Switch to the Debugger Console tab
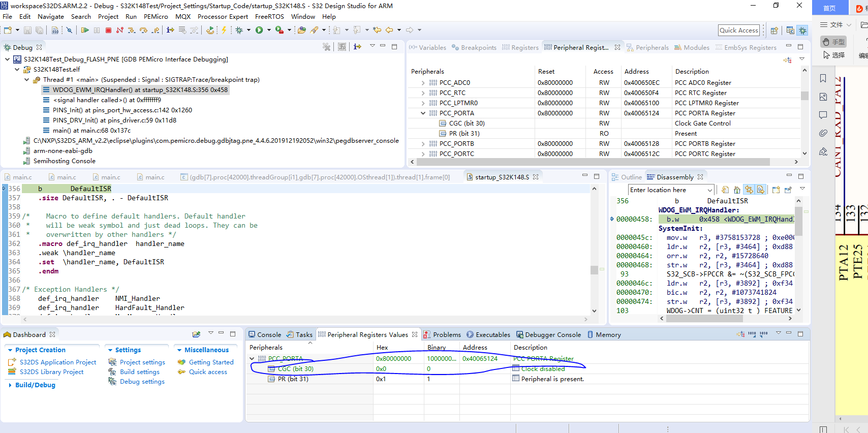 coord(548,334)
